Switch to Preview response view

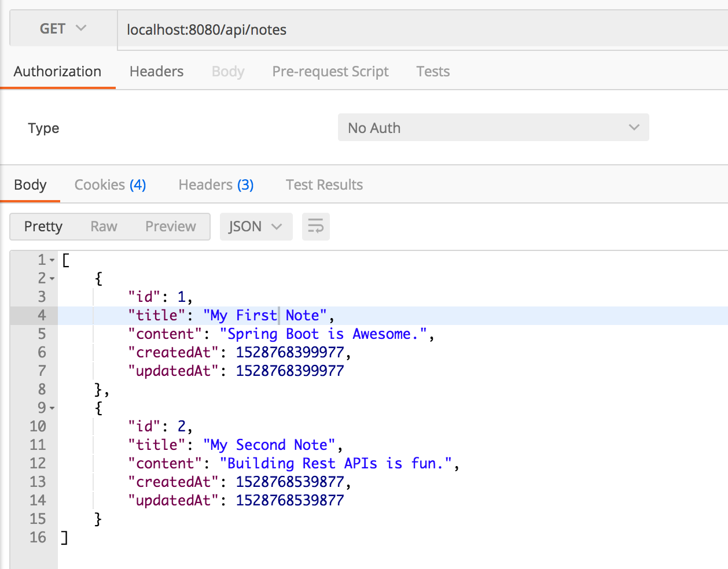pyautogui.click(x=170, y=226)
